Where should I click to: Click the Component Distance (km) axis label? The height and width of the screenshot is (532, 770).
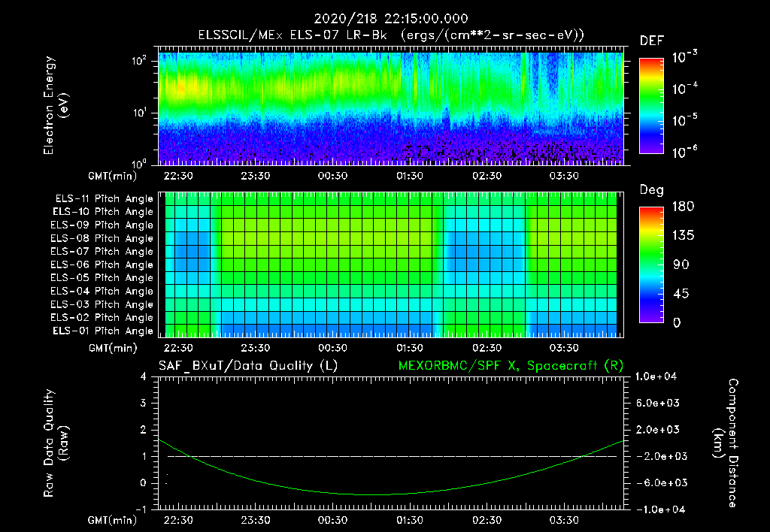click(x=726, y=443)
